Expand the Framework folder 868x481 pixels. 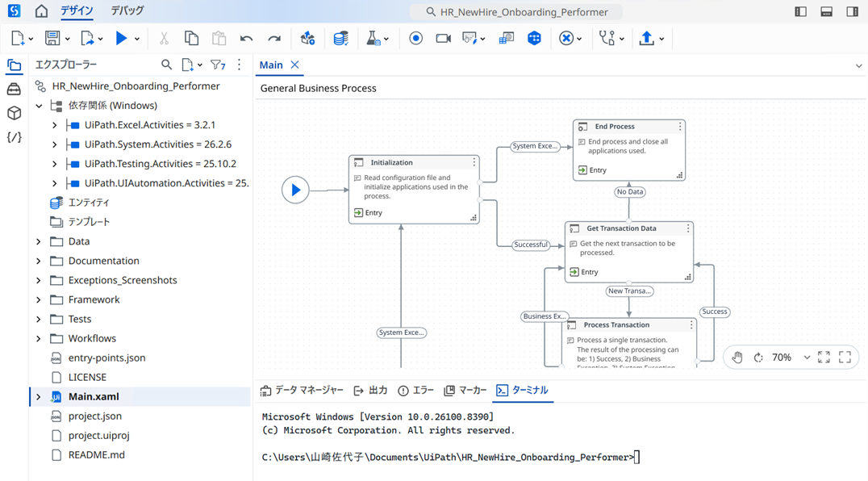point(38,299)
